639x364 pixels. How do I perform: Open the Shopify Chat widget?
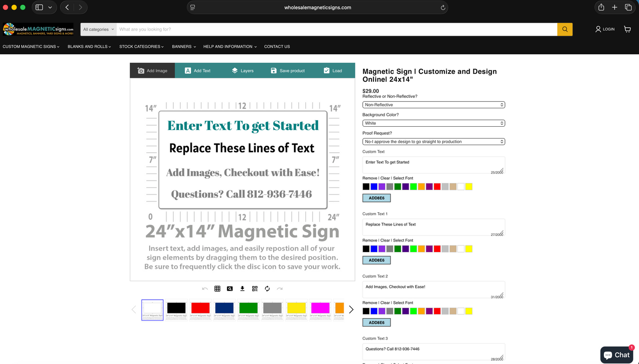click(x=616, y=355)
